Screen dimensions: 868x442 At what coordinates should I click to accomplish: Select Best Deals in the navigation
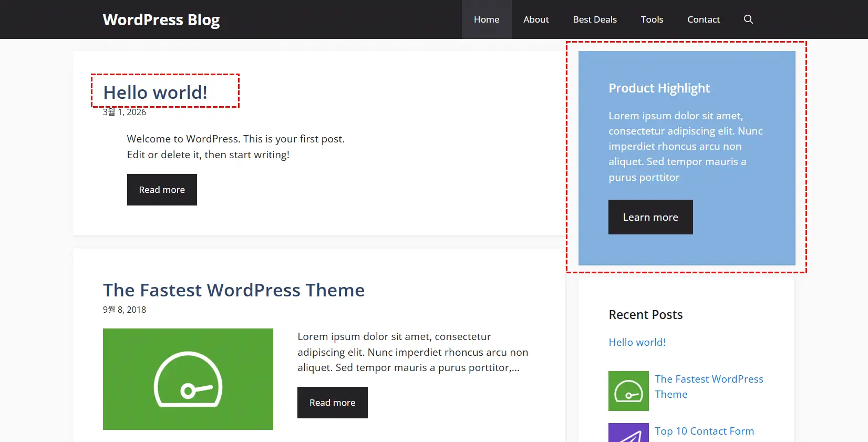[x=595, y=19]
